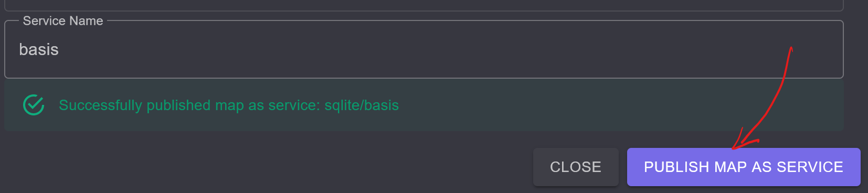Click the Close button
Viewport: 868px width, 193px height.
576,167
